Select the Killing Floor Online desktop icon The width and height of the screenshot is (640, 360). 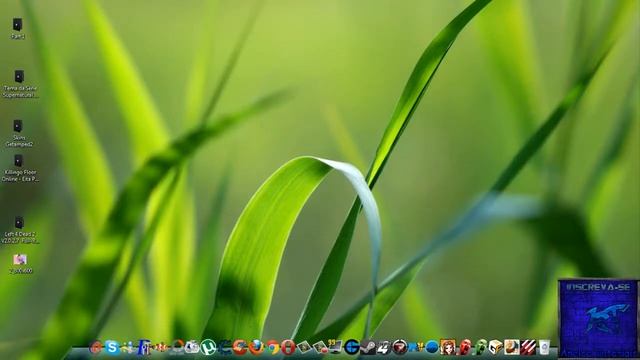tap(20, 168)
